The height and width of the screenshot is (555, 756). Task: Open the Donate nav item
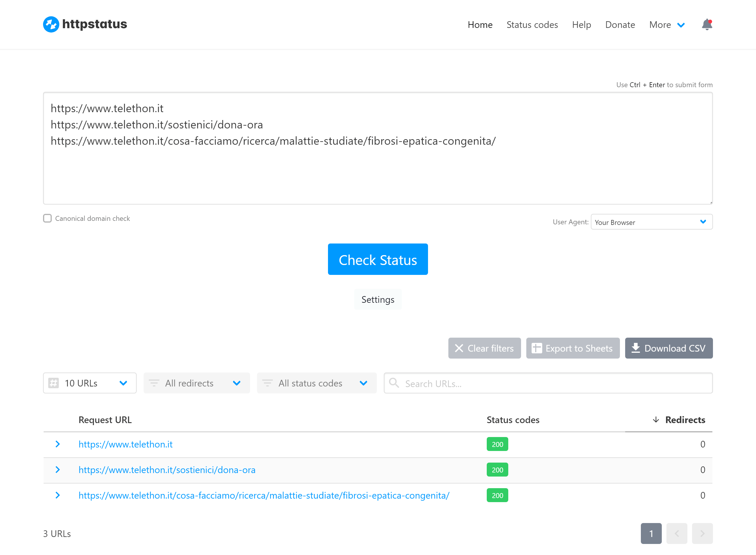(x=620, y=25)
